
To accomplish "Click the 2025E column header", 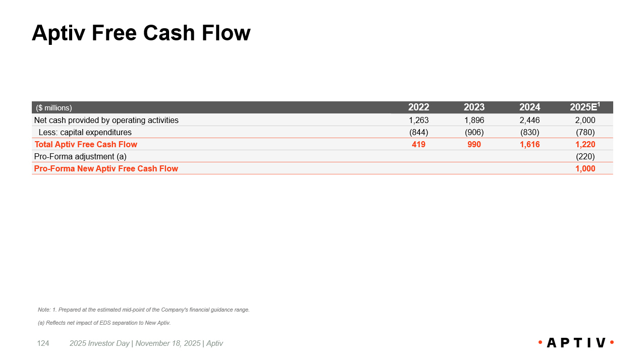I will tap(584, 107).
